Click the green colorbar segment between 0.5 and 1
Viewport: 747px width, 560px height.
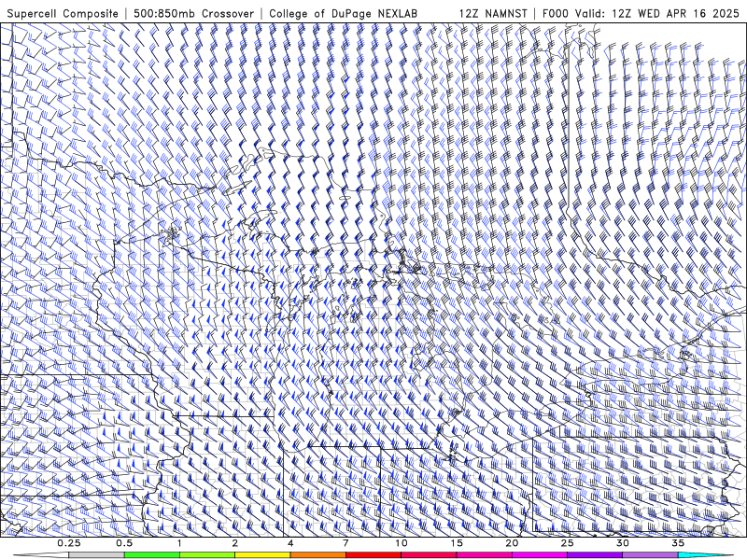point(152,555)
